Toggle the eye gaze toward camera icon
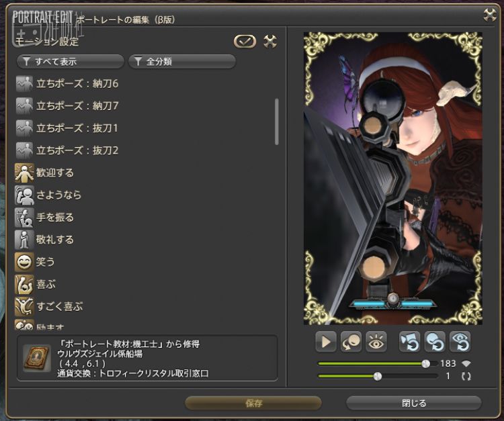 click(376, 342)
